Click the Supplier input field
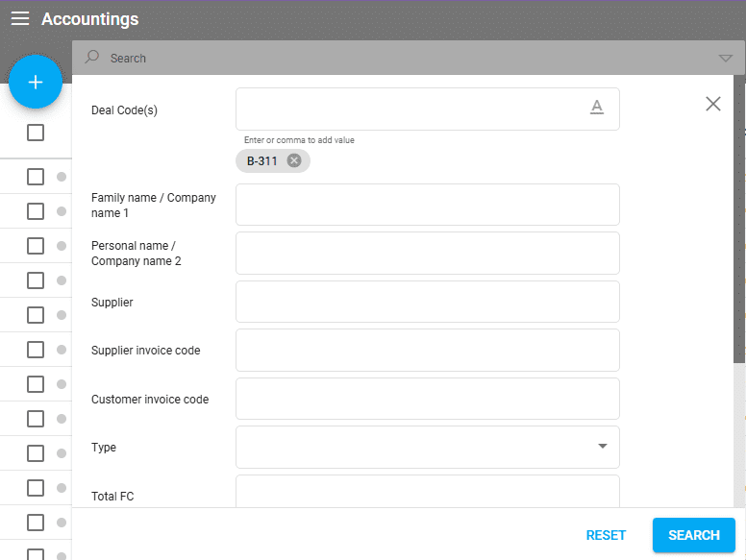Viewport: 746px width, 560px height. click(427, 302)
